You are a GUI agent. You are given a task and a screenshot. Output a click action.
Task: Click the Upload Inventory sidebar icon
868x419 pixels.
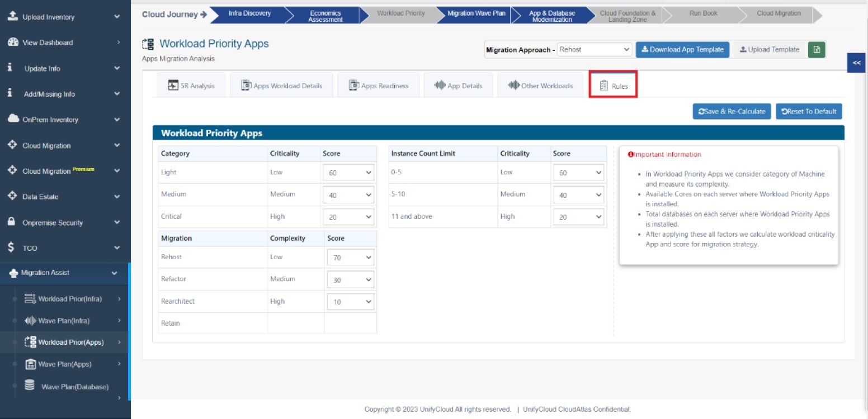pyautogui.click(x=12, y=17)
